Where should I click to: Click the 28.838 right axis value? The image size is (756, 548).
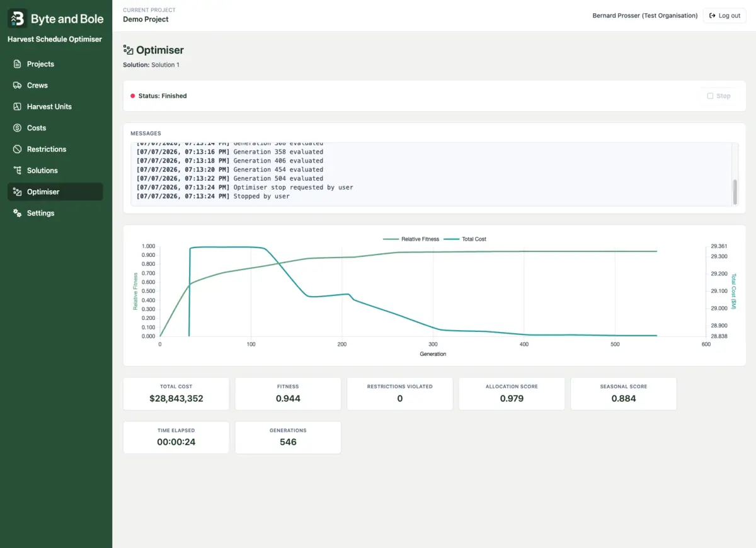(719, 336)
